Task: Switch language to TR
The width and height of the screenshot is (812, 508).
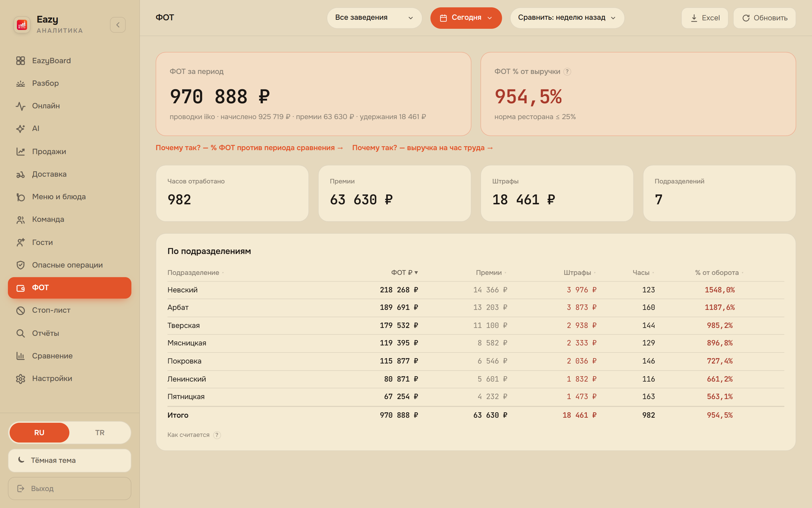Action: 100,433
